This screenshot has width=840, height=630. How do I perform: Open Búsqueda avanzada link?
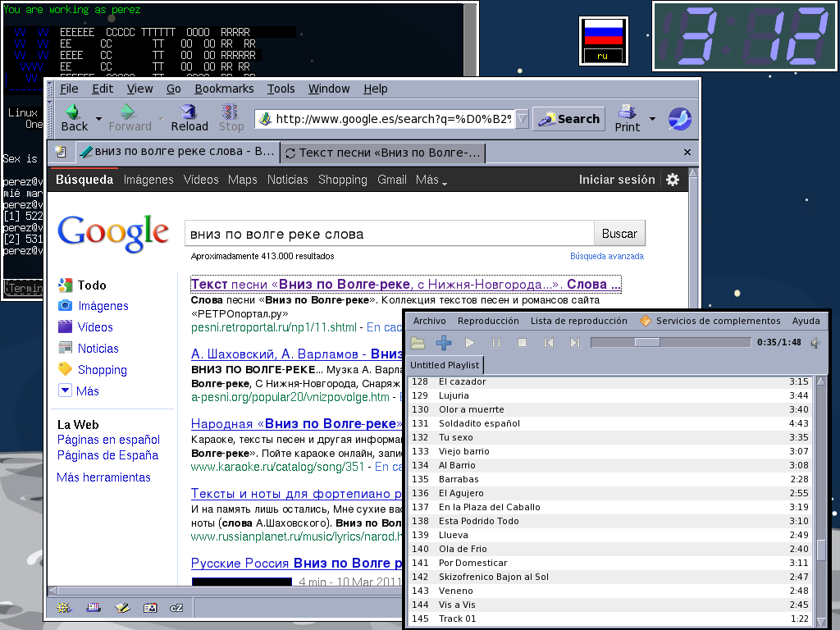pos(606,256)
